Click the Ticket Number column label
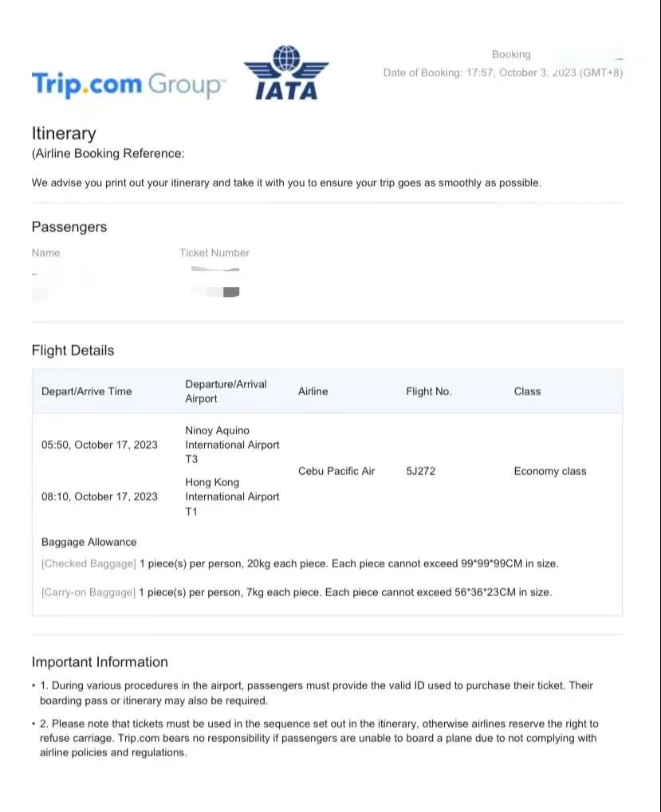The height and width of the screenshot is (812, 661). (214, 253)
